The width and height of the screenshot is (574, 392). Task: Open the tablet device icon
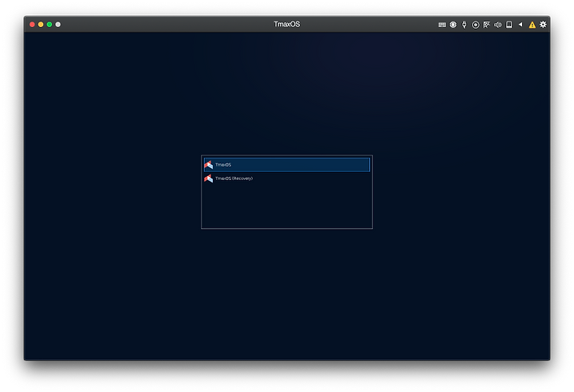(x=509, y=25)
